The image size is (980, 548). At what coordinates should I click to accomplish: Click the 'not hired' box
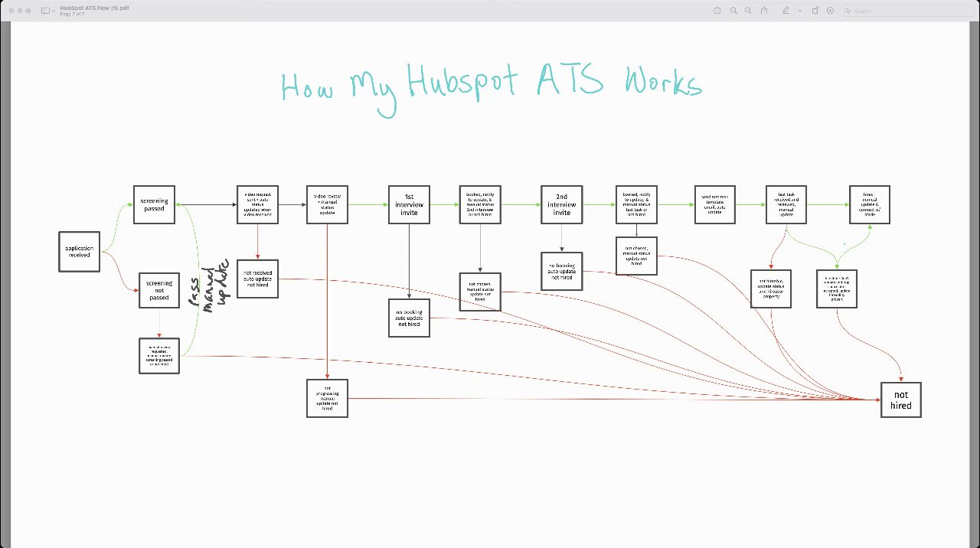click(900, 400)
